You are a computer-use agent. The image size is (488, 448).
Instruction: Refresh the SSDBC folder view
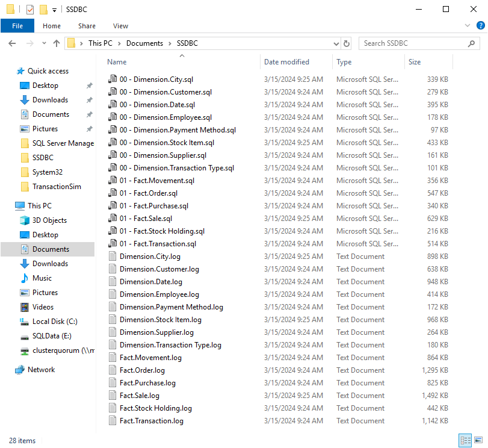click(x=347, y=43)
